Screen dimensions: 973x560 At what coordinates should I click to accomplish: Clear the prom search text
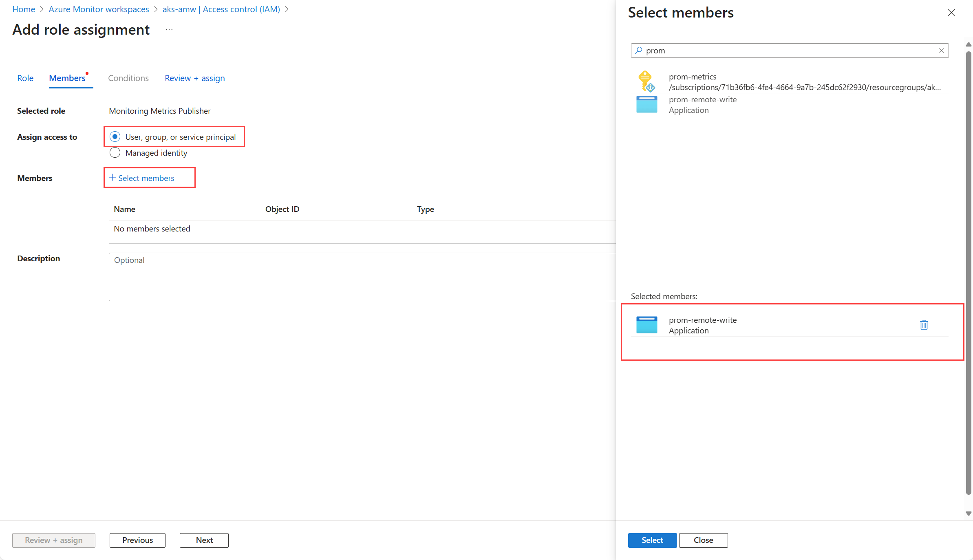(941, 51)
